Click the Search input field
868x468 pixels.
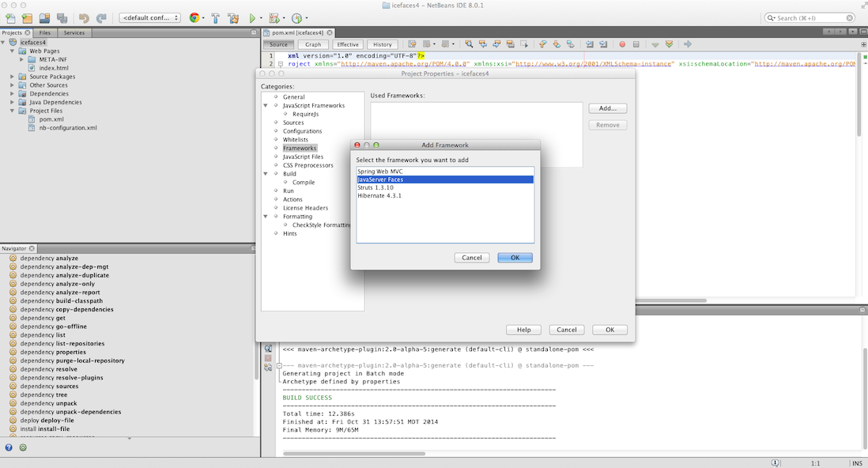pyautogui.click(x=814, y=17)
